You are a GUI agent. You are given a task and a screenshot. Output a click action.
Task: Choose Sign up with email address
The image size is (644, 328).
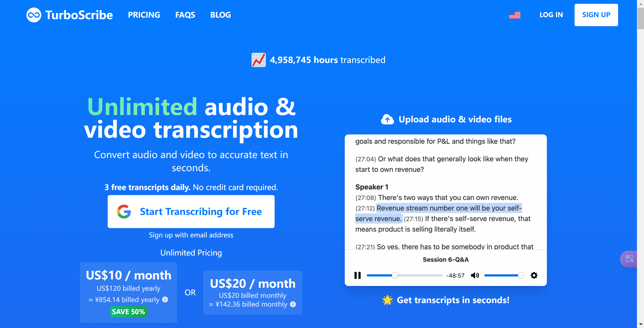coord(191,235)
